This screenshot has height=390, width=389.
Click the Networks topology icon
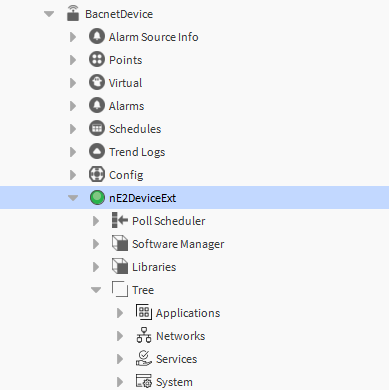144,335
